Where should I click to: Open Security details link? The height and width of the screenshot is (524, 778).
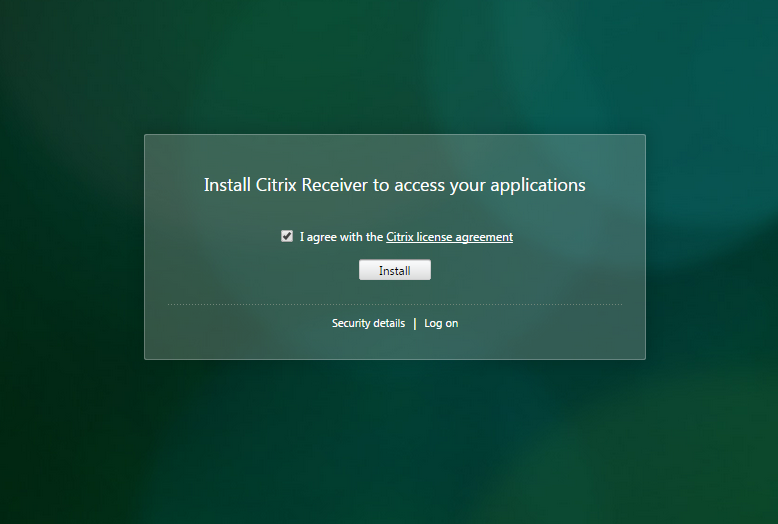(368, 323)
